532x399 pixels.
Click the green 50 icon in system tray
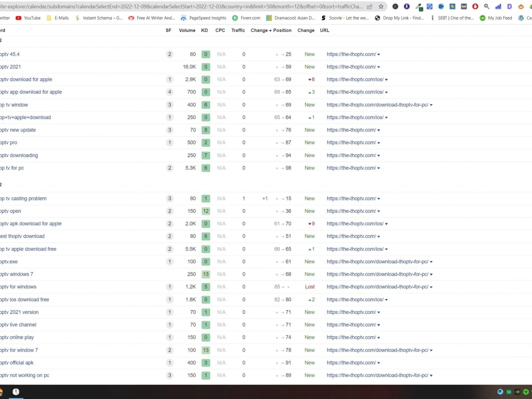[x=509, y=392]
